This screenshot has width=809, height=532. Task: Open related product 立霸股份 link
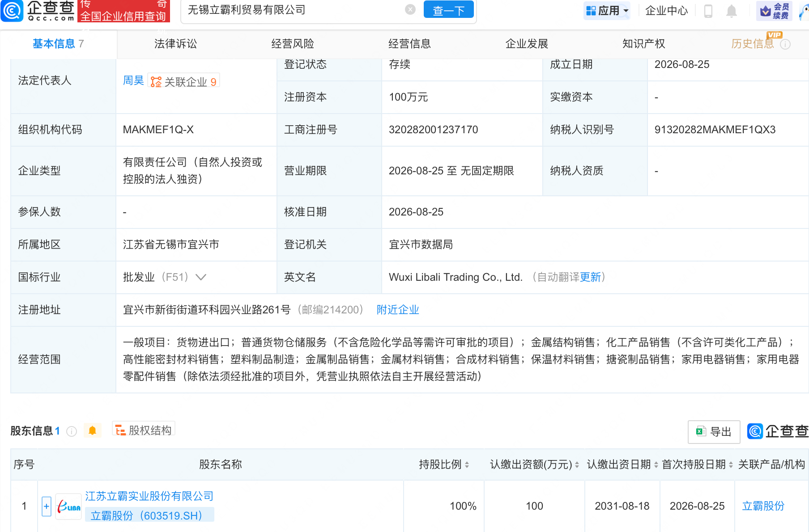tap(763, 506)
